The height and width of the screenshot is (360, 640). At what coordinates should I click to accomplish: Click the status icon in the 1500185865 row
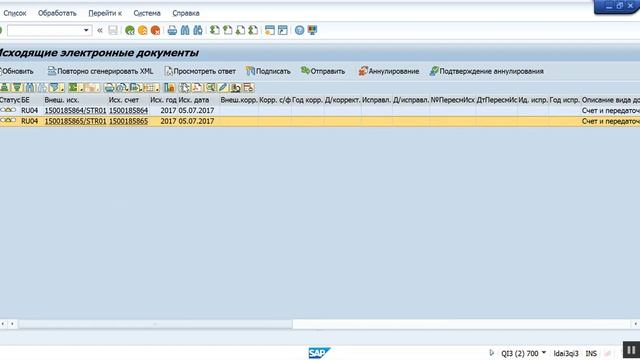pos(8,121)
